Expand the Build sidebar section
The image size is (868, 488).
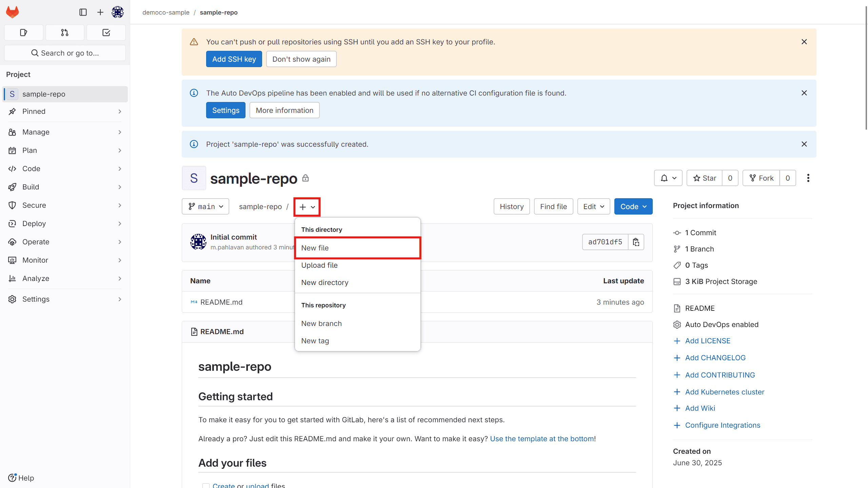point(65,187)
